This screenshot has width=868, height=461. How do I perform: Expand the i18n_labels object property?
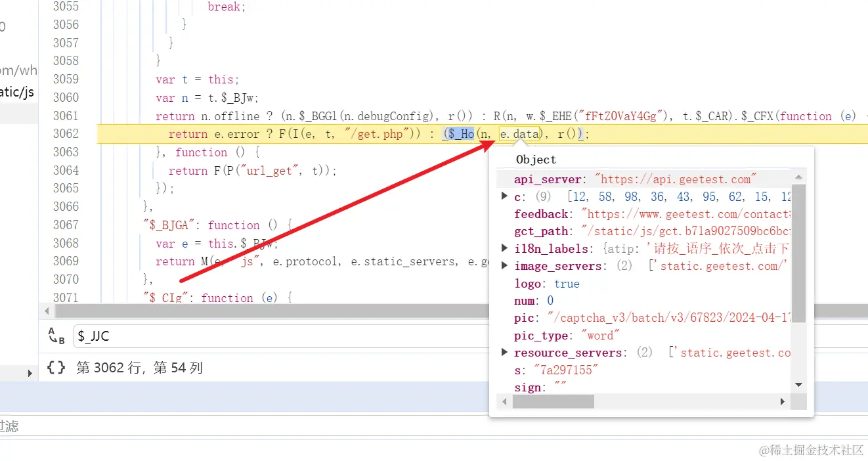click(x=505, y=248)
